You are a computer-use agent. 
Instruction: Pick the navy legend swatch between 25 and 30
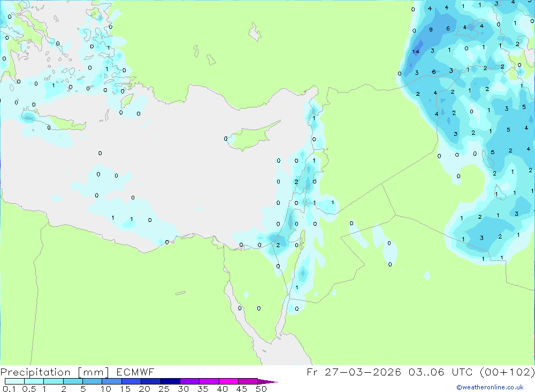170,381
